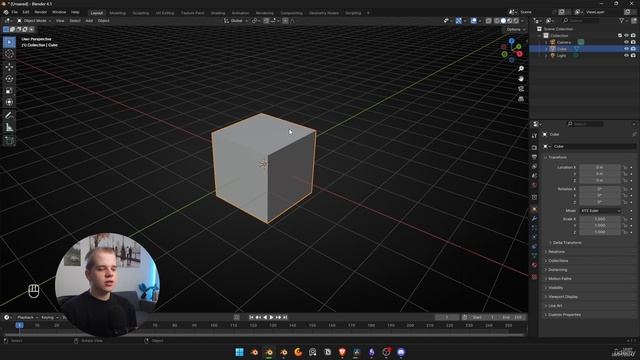Open the Object properties tab
The width and height of the screenshot is (640, 360).
[534, 209]
